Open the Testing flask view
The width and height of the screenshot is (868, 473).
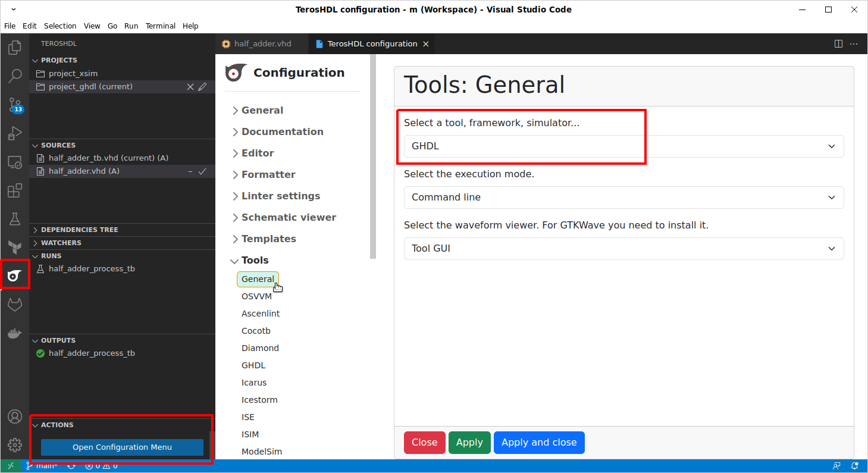point(15,219)
